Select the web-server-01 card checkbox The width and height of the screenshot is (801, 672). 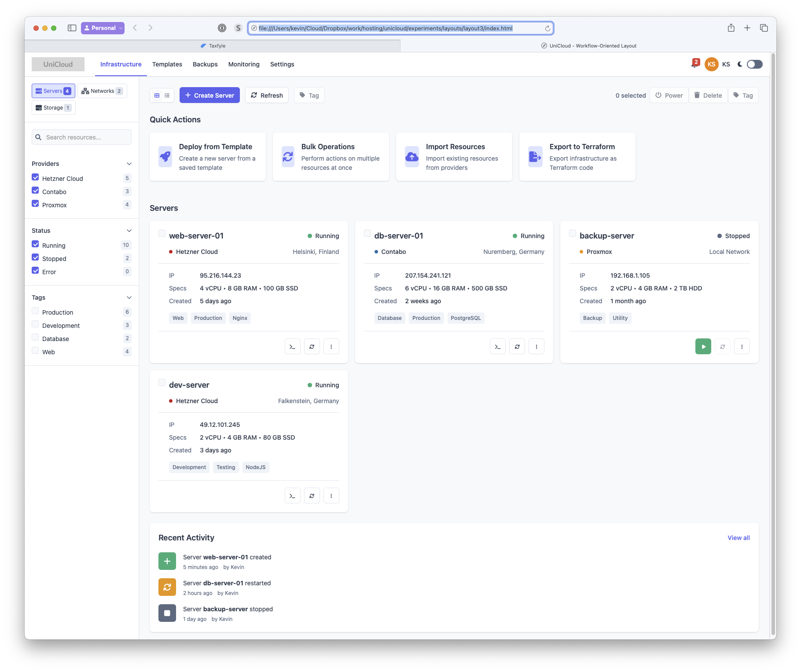(x=162, y=234)
